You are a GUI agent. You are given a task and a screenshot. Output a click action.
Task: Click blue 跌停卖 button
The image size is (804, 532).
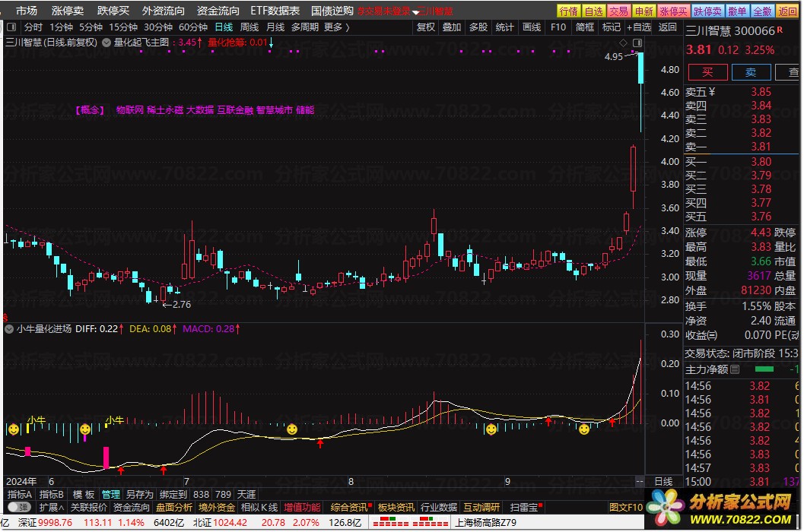707,11
